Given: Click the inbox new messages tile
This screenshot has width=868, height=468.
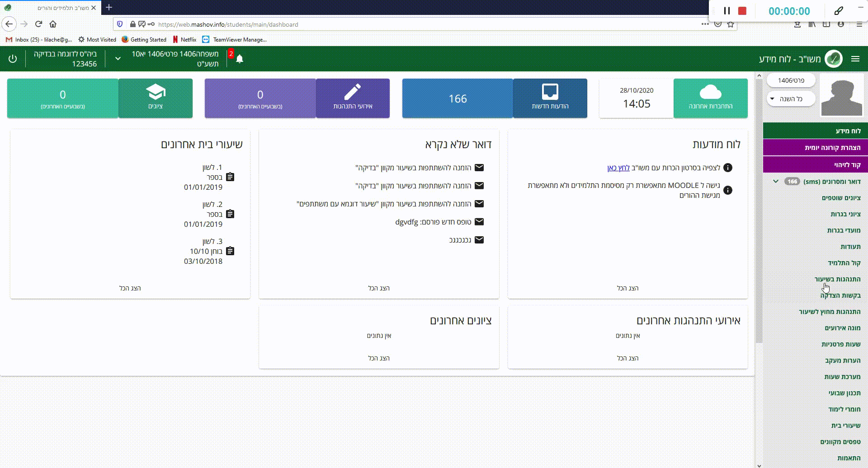Looking at the screenshot, I should [x=550, y=98].
